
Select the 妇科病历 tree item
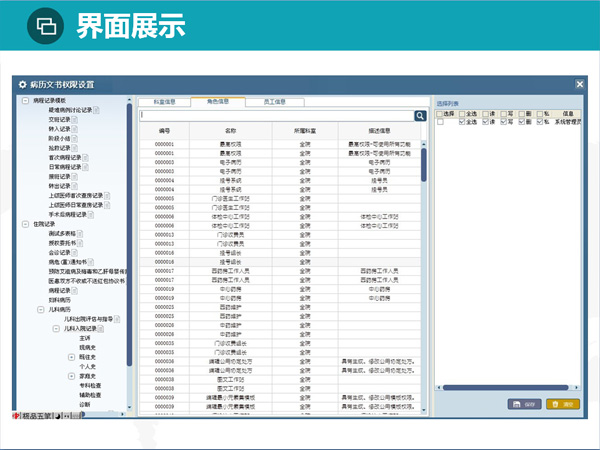(x=59, y=300)
